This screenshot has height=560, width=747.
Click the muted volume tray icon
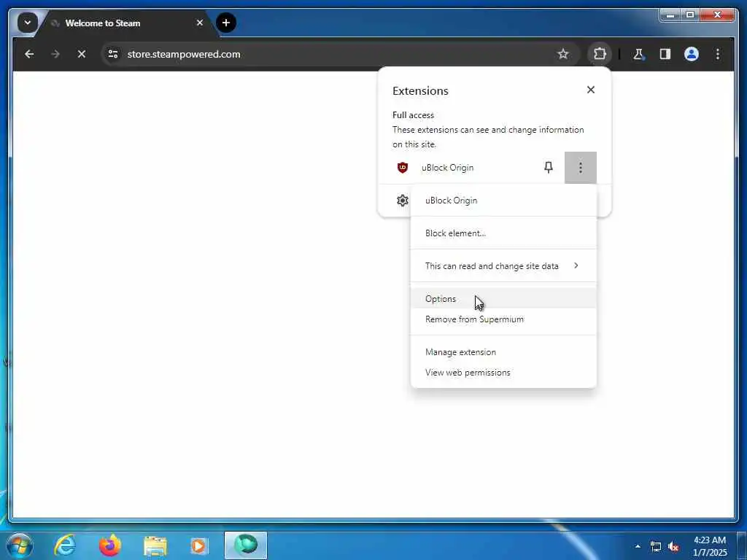coord(673,547)
